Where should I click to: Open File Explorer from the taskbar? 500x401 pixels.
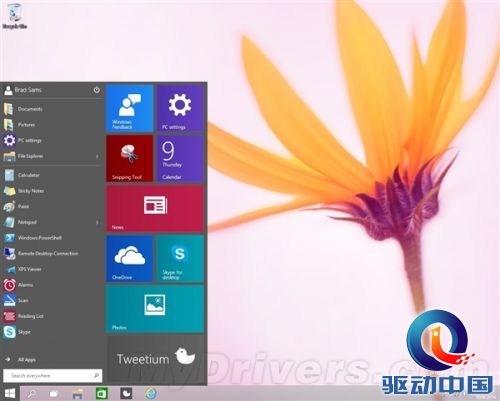click(x=78, y=394)
